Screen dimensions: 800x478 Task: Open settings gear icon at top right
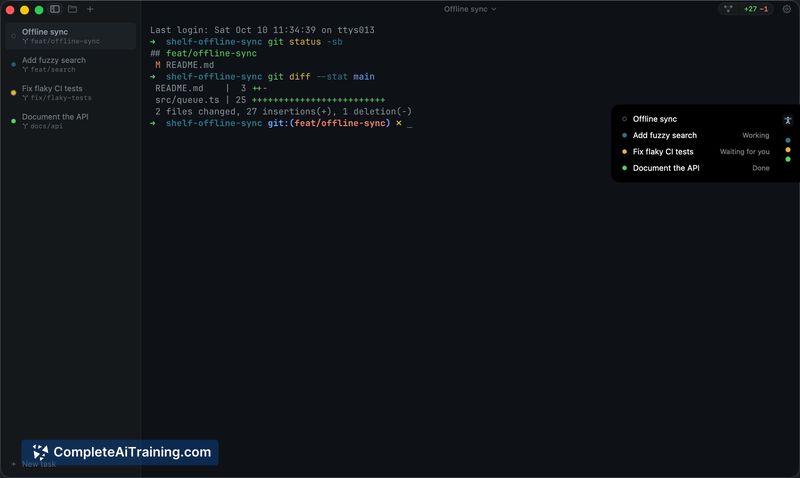tap(787, 9)
